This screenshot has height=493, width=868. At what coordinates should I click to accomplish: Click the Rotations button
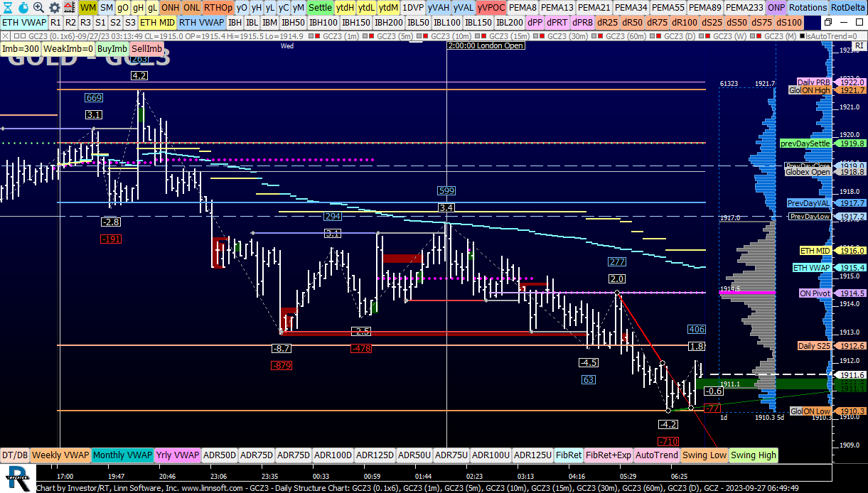click(808, 7)
